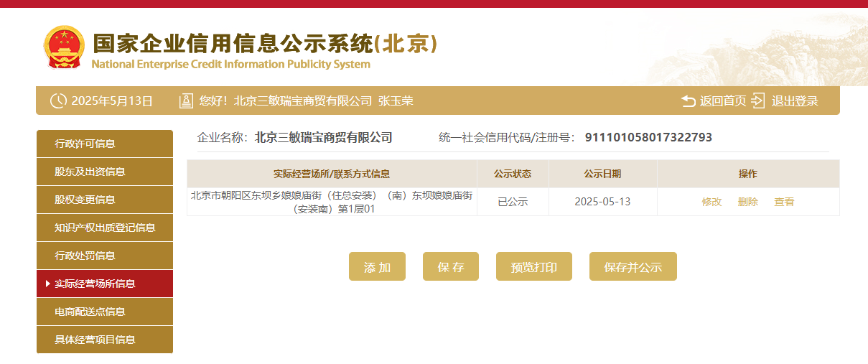Click the national emblem logo
This screenshot has width=868, height=364.
pyautogui.click(x=64, y=47)
